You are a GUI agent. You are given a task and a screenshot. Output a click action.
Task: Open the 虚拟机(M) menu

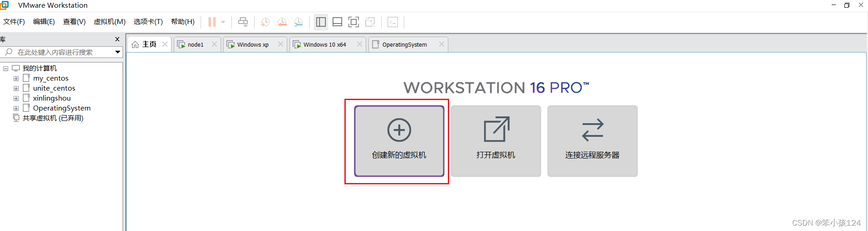point(110,22)
